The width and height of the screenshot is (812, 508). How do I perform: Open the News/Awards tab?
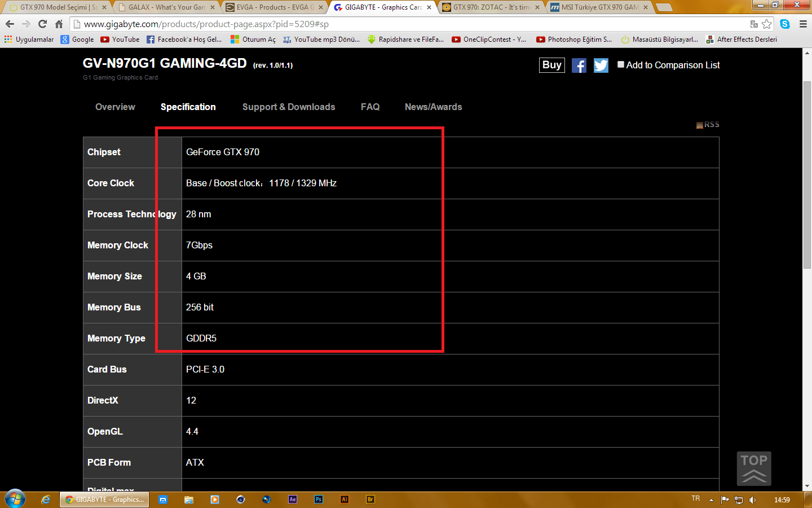(x=434, y=107)
